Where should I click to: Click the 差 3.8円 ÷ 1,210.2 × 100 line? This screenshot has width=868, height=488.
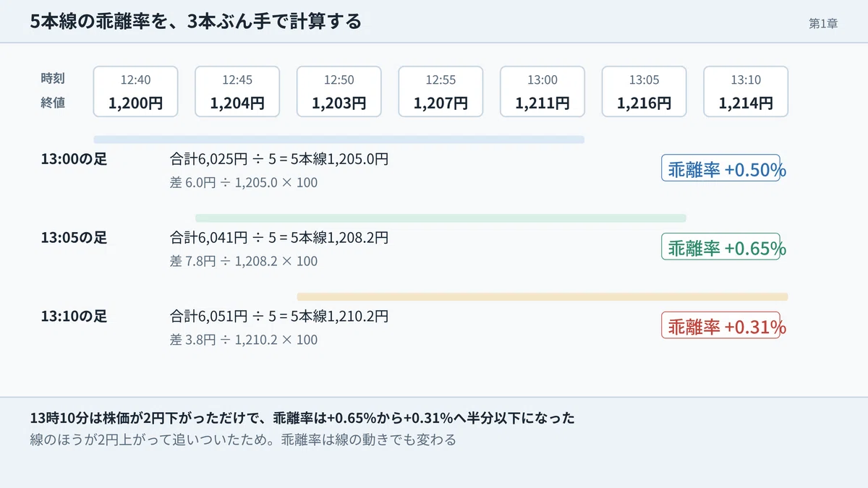pos(244,340)
